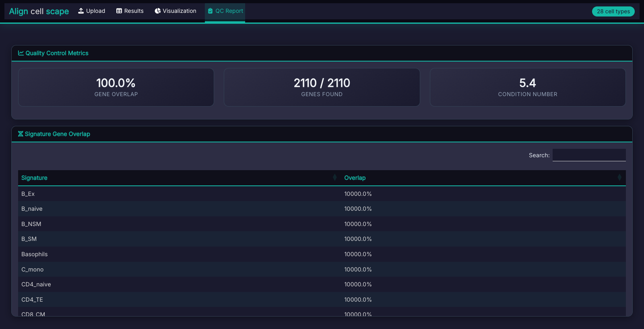This screenshot has height=329, width=644.
Task: Click the Visualization pie chart icon
Action: coord(158,11)
